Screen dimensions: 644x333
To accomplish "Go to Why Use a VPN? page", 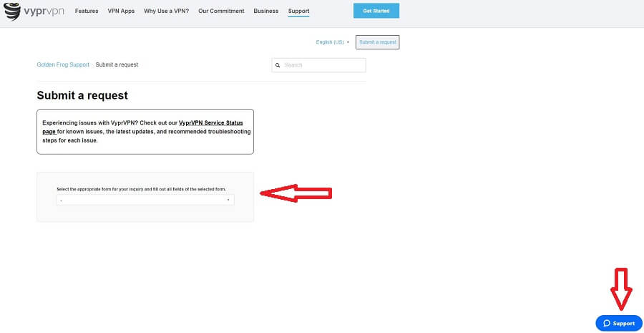I will (166, 11).
